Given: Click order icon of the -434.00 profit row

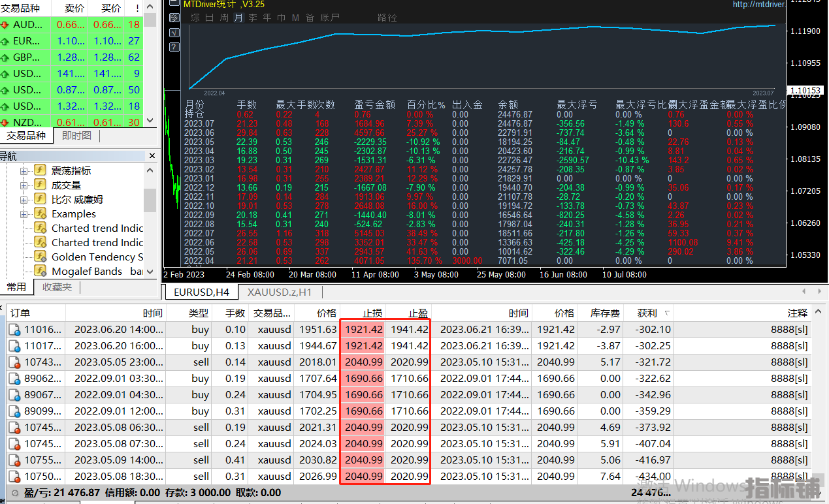Looking at the screenshot, I should (15, 477).
